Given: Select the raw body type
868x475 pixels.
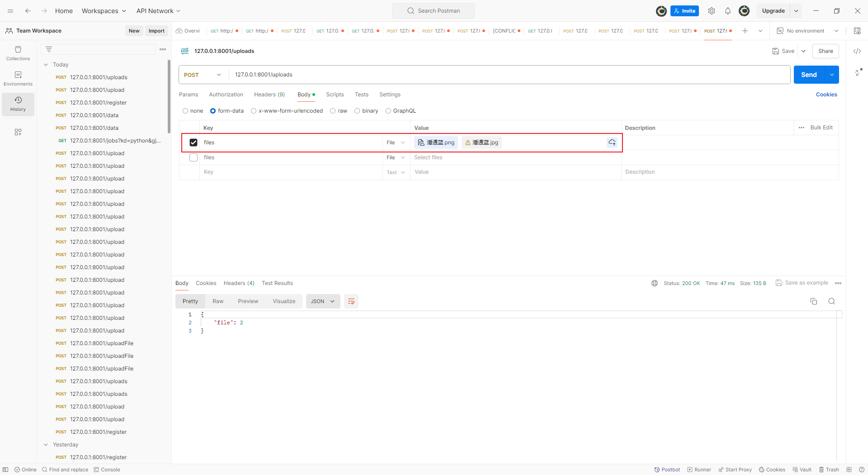Looking at the screenshot, I should [333, 111].
